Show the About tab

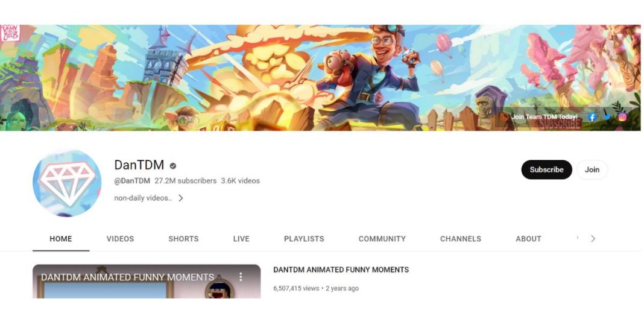coord(528,239)
